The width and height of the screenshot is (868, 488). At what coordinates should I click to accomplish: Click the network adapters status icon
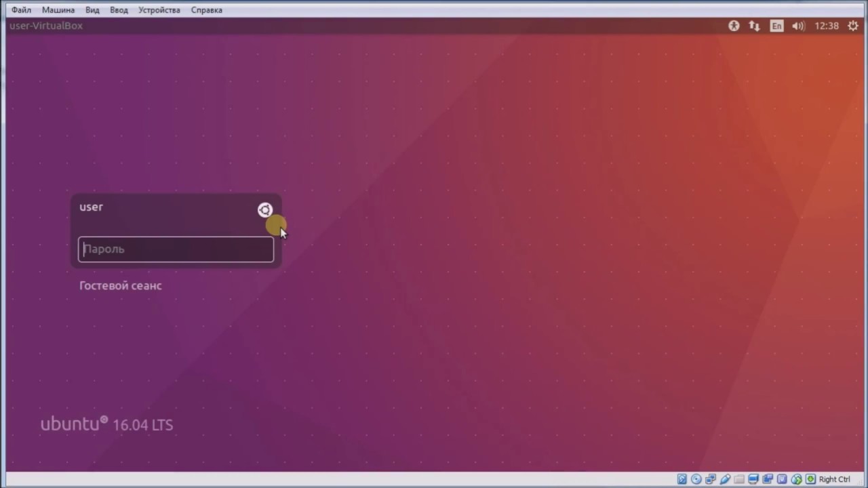(x=711, y=479)
